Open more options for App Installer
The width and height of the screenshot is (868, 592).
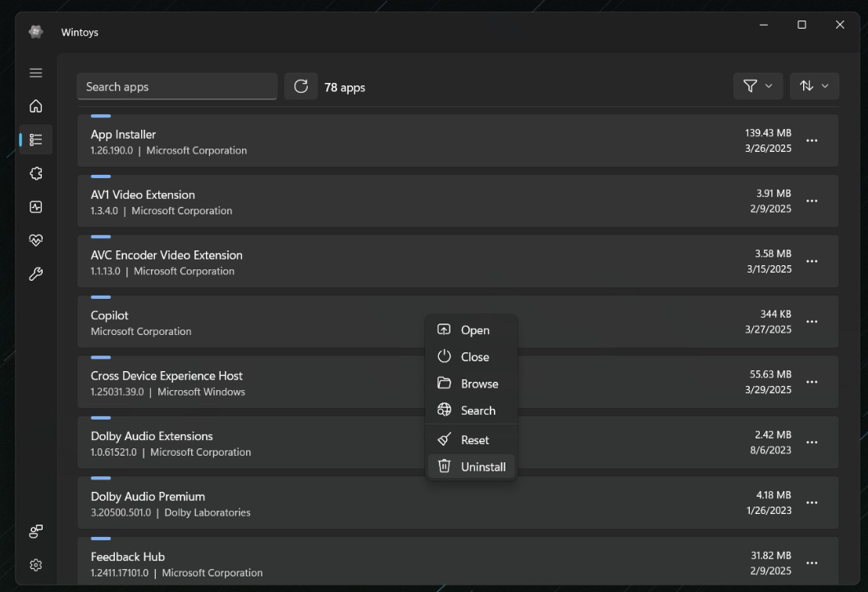[x=811, y=140]
